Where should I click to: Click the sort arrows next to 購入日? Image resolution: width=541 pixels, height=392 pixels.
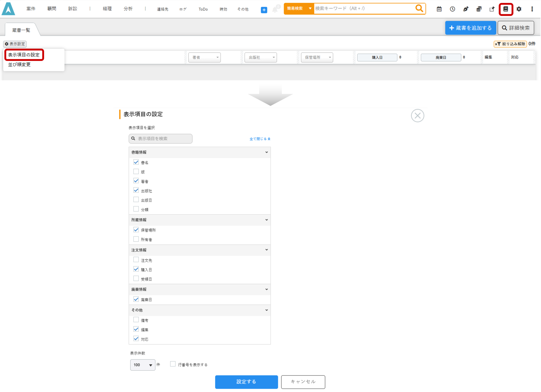point(400,57)
